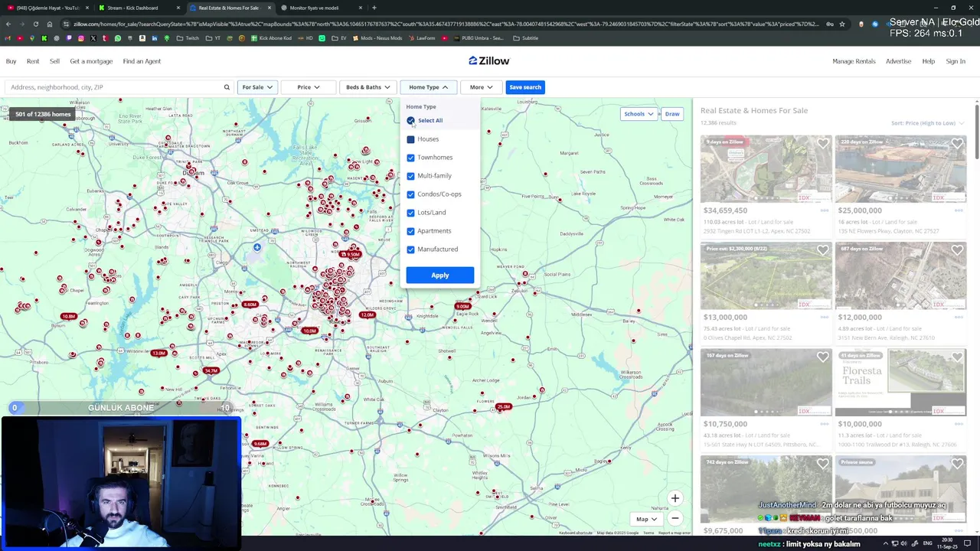
Task: Open the Rent menu
Action: pos(33,61)
